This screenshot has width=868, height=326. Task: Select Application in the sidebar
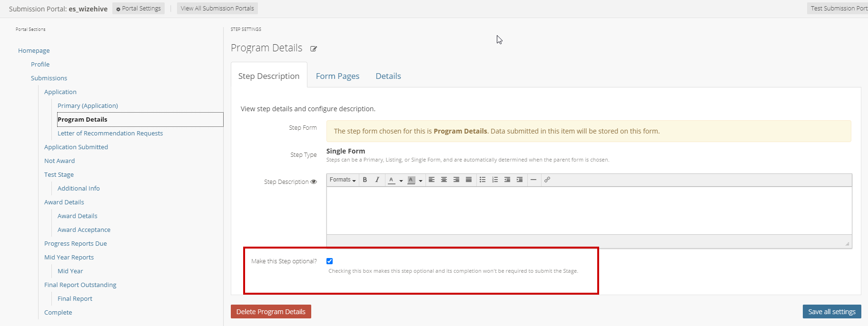tap(60, 92)
